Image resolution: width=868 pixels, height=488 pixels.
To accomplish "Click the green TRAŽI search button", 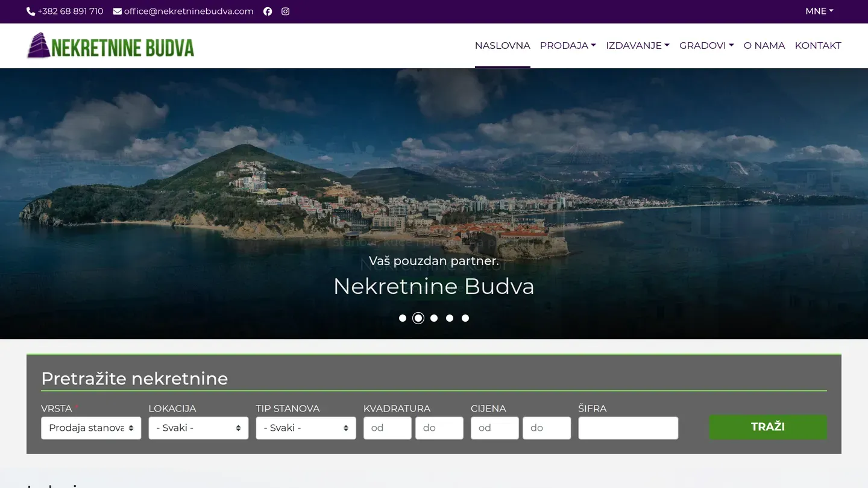I will pos(768,427).
